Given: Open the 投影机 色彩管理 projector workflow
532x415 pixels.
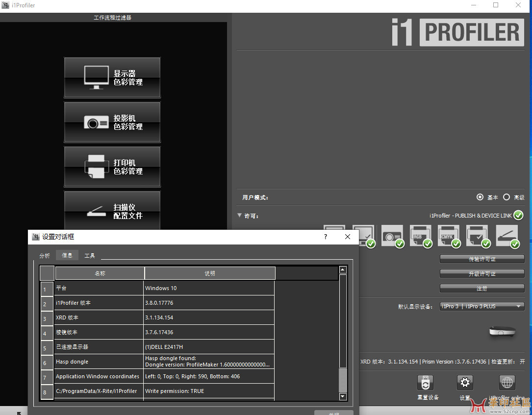Looking at the screenshot, I should pyautogui.click(x=112, y=122).
